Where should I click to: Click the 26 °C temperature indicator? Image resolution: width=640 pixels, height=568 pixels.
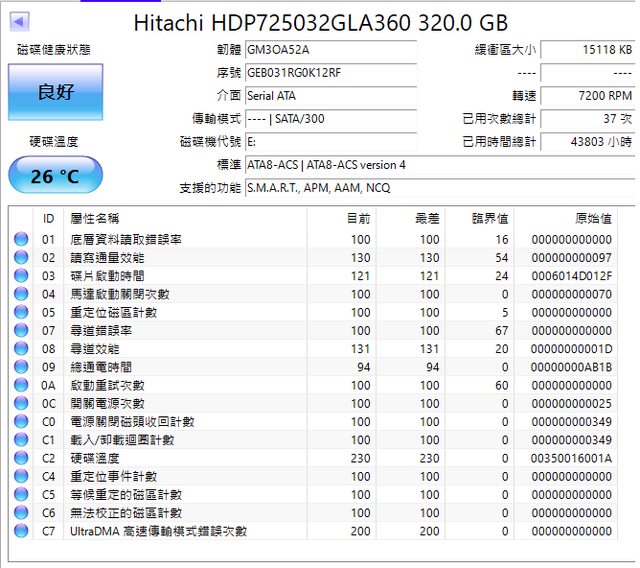click(x=55, y=176)
